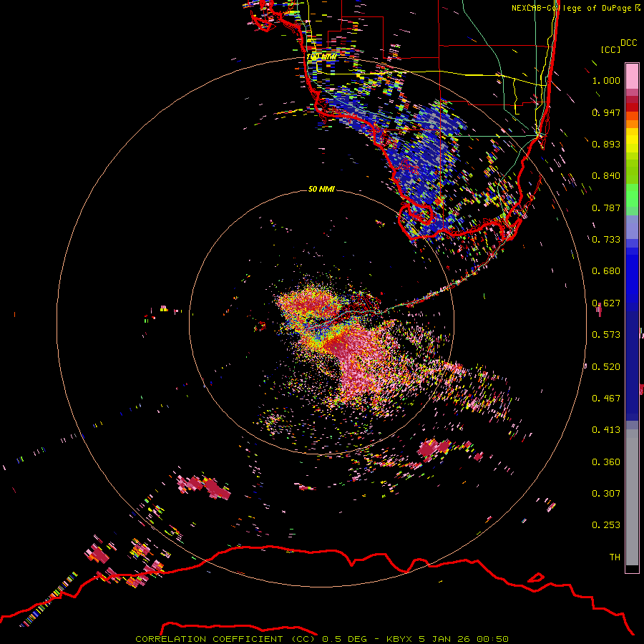This screenshot has width=644, height=644.
Task: Click the 0.840 legend value
Action: [x=606, y=176]
